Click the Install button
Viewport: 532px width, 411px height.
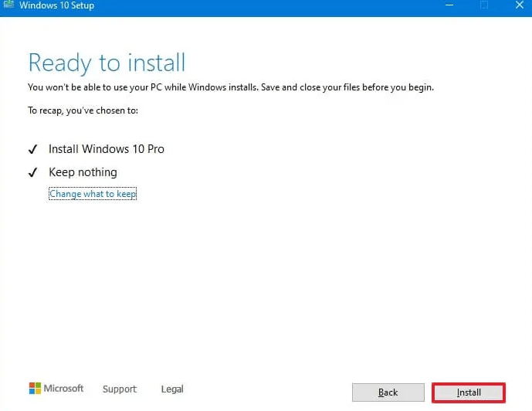point(469,392)
